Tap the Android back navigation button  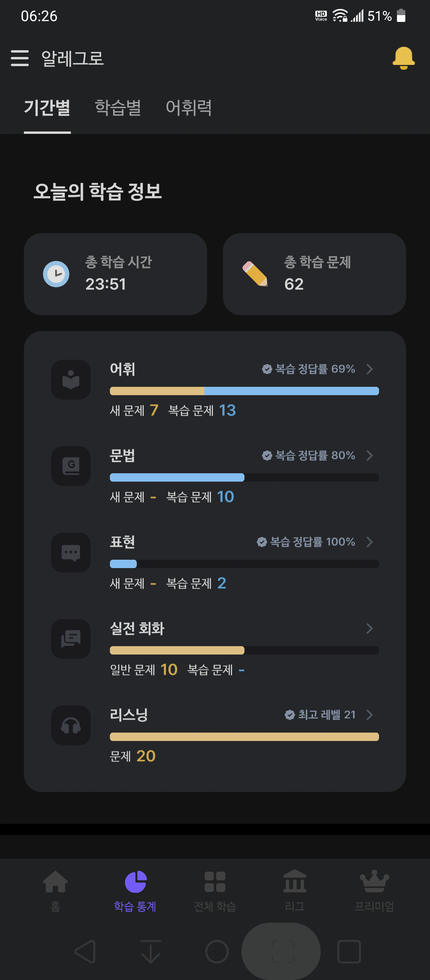[85, 952]
